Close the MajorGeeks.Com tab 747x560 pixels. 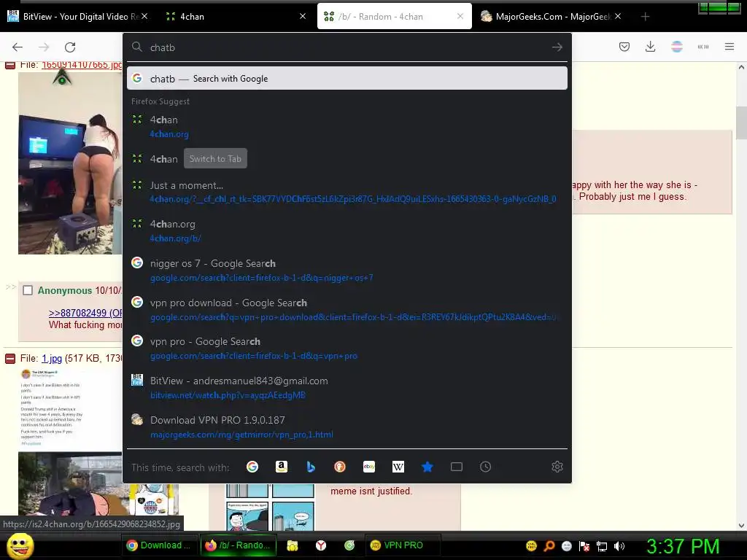pyautogui.click(x=618, y=17)
